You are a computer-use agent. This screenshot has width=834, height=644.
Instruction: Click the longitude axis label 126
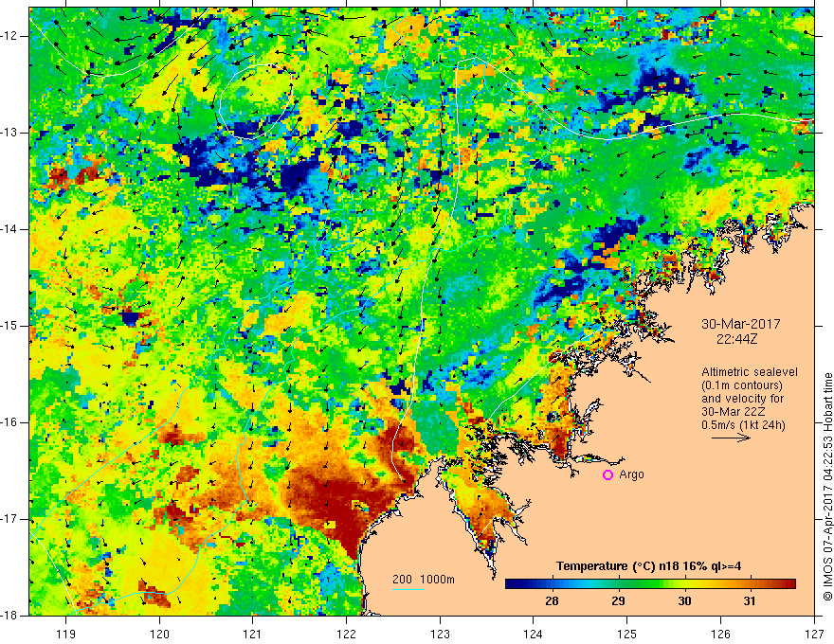pos(720,634)
